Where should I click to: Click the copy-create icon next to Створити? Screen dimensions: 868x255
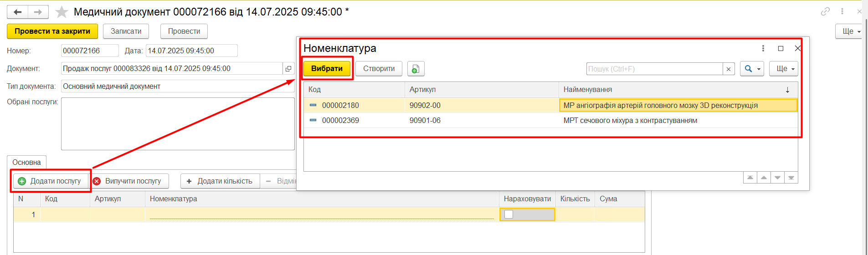[x=416, y=69]
